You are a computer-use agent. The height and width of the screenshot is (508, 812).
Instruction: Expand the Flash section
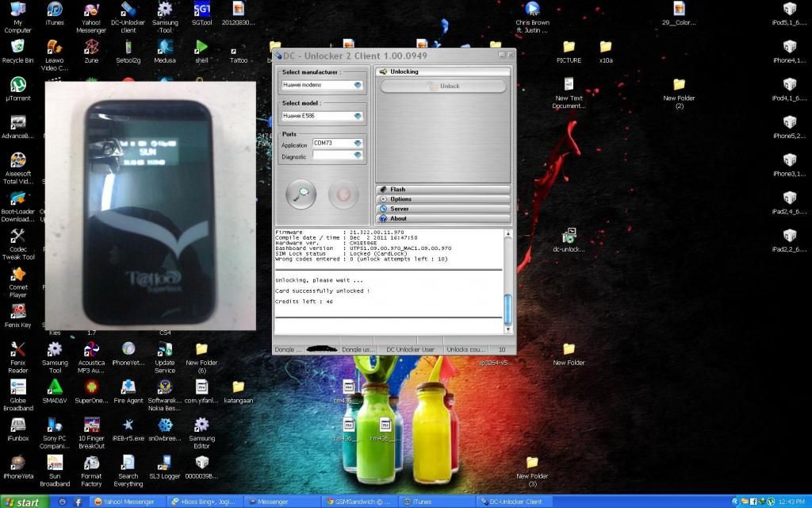click(443, 189)
